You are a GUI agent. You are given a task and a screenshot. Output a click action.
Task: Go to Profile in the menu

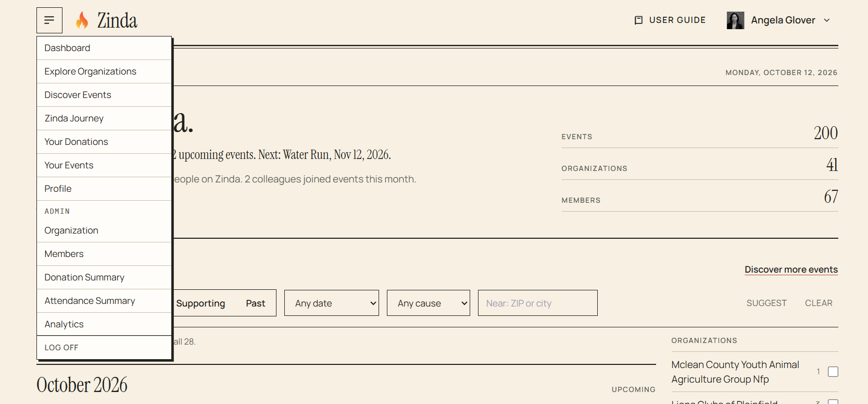coord(104,189)
